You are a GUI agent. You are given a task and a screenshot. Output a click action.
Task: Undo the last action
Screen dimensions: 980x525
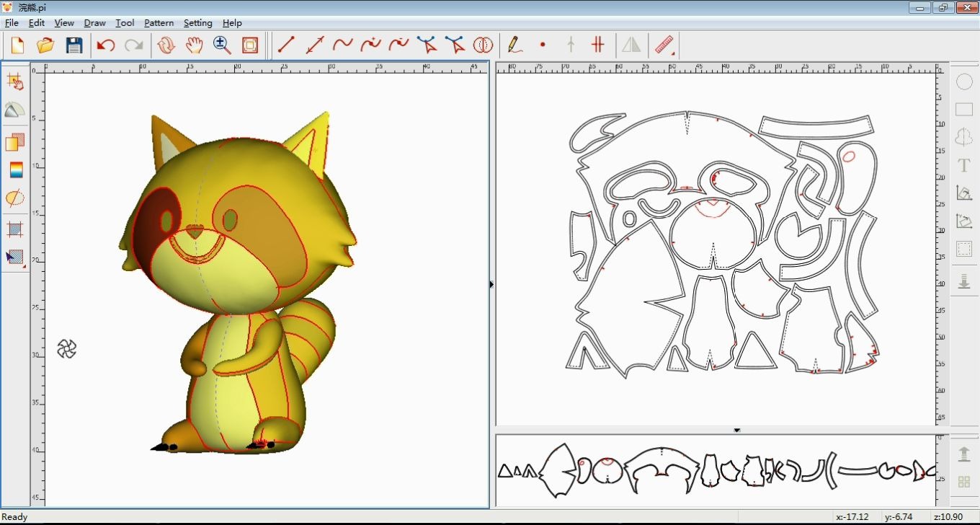(106, 45)
